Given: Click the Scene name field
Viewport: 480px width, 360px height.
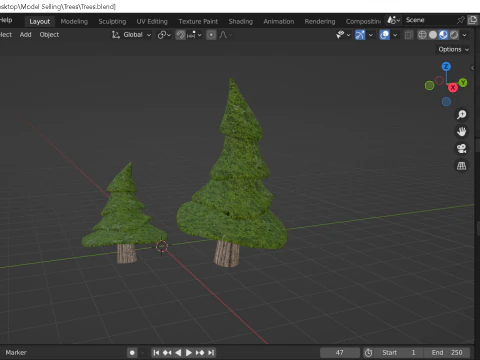Looking at the screenshot, I should click(428, 20).
